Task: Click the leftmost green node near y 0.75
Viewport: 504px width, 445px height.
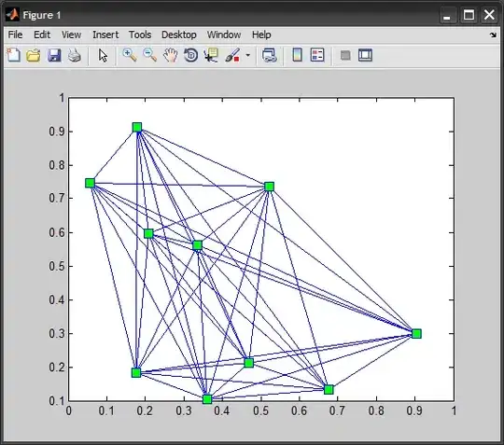Action: pyautogui.click(x=90, y=183)
